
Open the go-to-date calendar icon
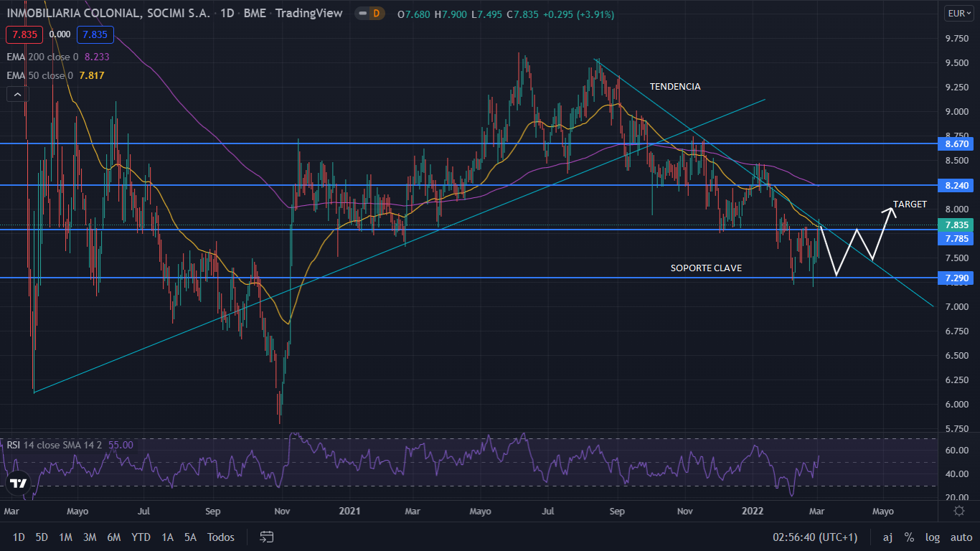267,537
